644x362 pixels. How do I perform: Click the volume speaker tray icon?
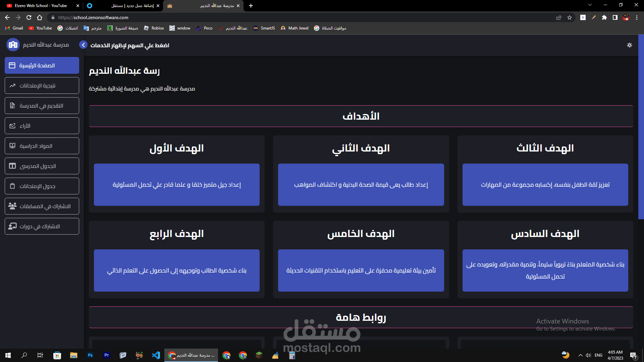[588, 355]
